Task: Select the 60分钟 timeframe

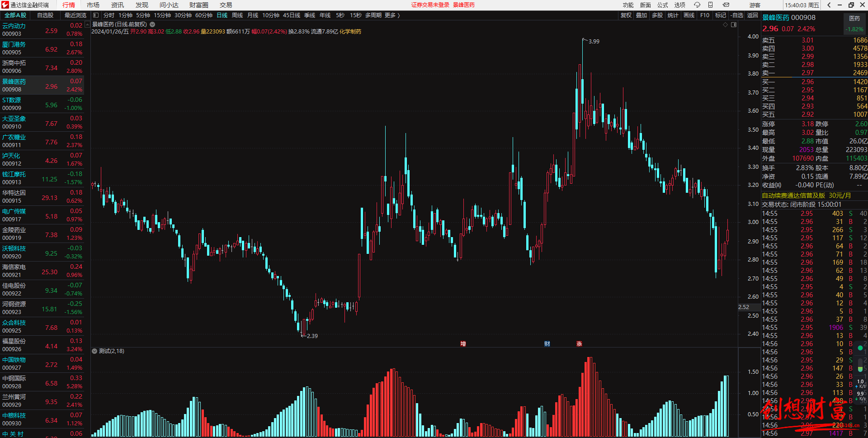Action: click(204, 15)
